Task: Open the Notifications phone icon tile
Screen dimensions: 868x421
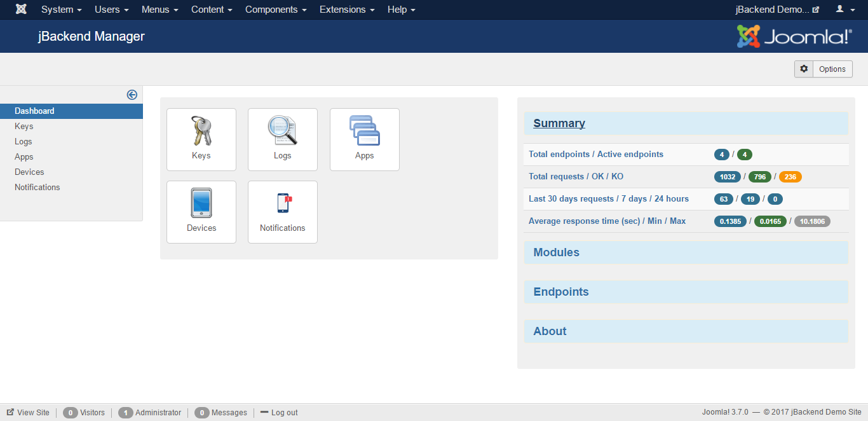Action: tap(283, 212)
